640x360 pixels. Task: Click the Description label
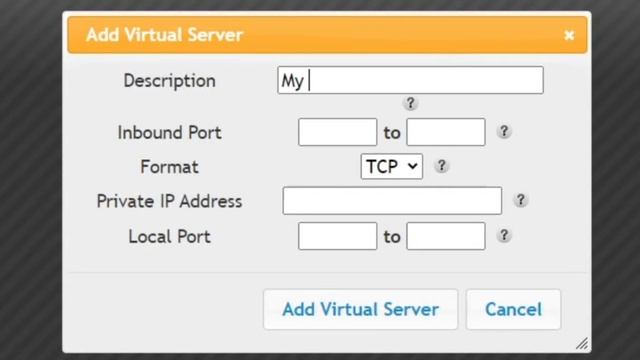coord(169,81)
